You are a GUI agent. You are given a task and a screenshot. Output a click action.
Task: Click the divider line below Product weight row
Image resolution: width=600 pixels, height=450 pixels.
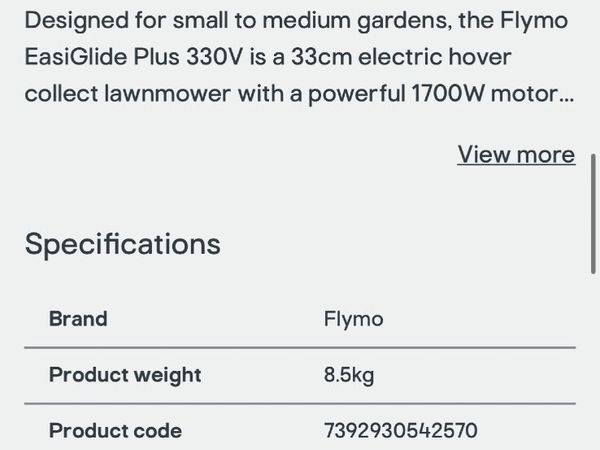pos(300,403)
